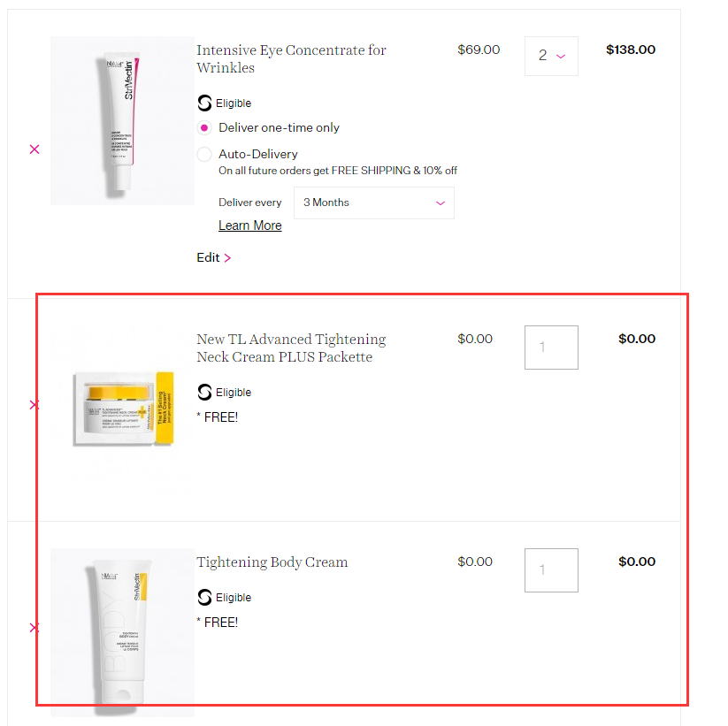The height and width of the screenshot is (726, 728).
Task: Click Eligible swirl icon under Eye Concentrate
Action: click(x=204, y=103)
